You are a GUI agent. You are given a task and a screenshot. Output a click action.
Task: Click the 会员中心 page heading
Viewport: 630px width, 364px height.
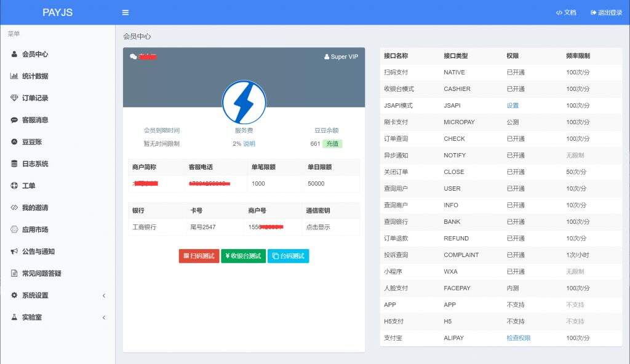(x=137, y=36)
